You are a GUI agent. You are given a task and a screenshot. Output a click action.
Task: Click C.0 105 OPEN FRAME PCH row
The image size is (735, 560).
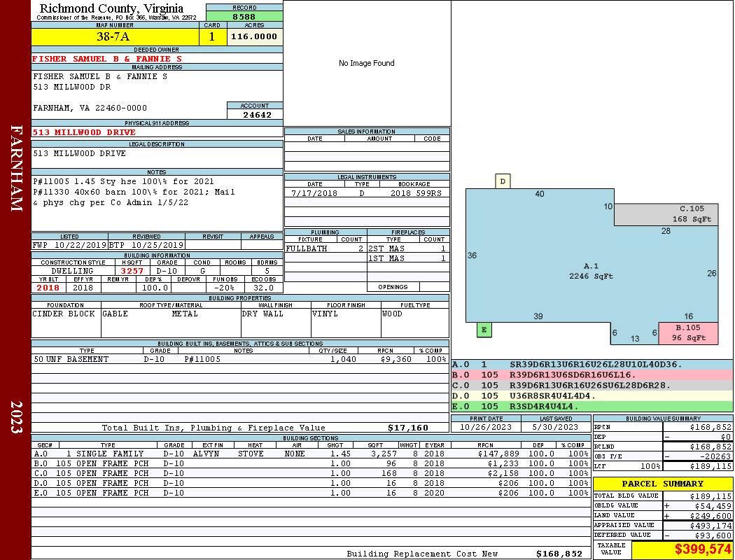pyautogui.click(x=311, y=473)
